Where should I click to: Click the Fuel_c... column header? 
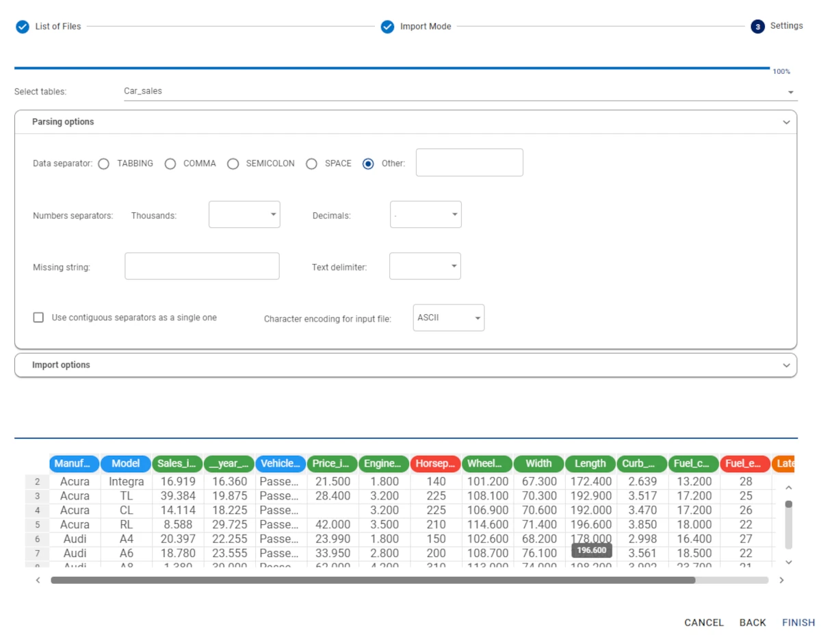pos(694,463)
